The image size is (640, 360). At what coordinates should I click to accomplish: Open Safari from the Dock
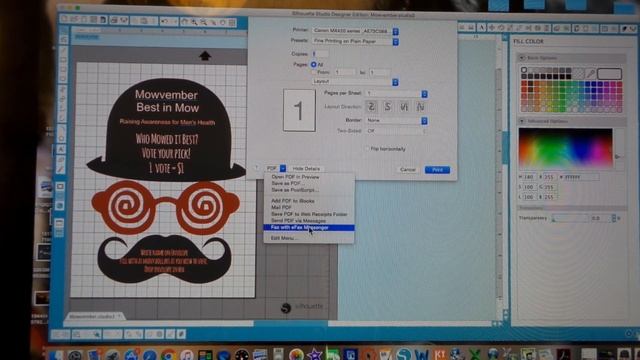(x=149, y=355)
